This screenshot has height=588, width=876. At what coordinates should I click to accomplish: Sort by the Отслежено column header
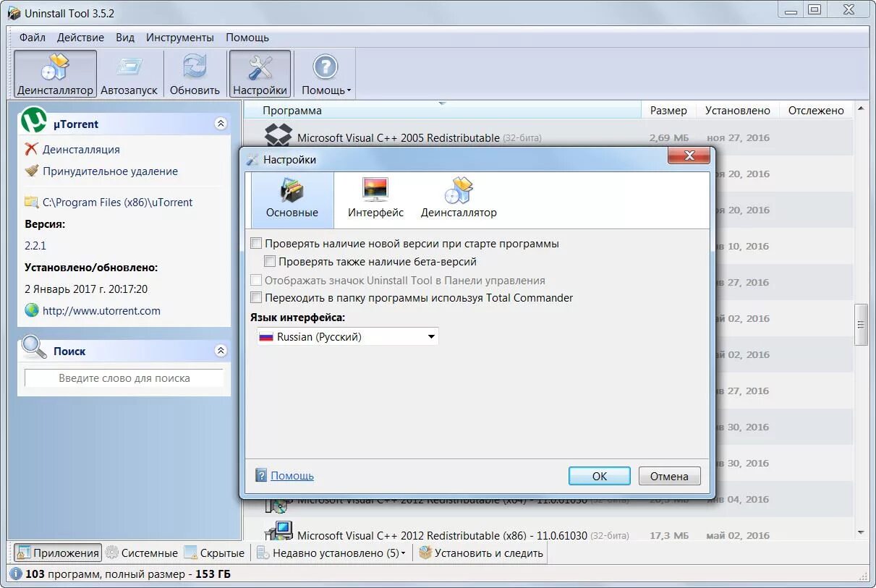tap(816, 111)
